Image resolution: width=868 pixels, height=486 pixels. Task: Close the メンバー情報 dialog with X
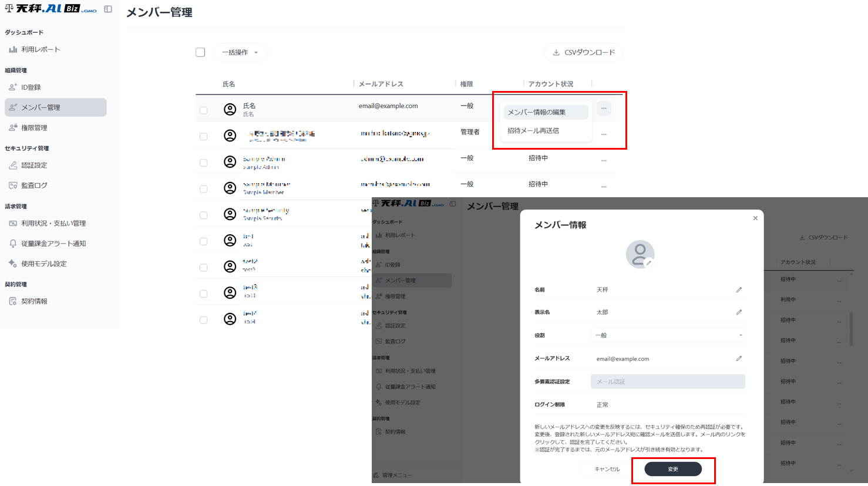point(755,218)
